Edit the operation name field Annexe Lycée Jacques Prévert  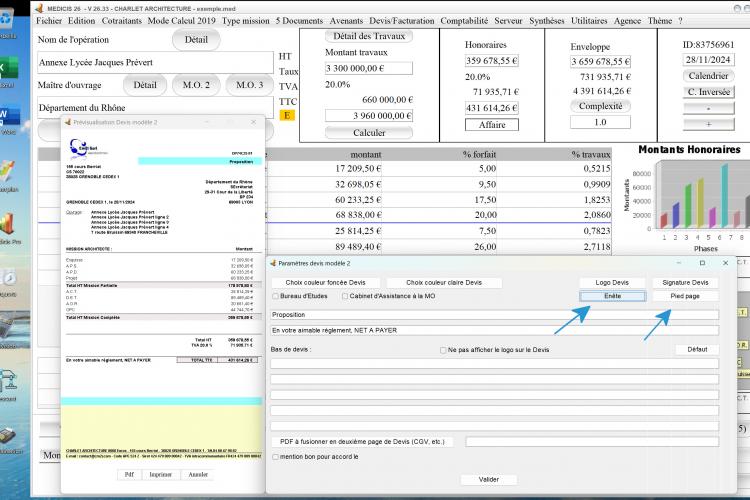[x=155, y=63]
